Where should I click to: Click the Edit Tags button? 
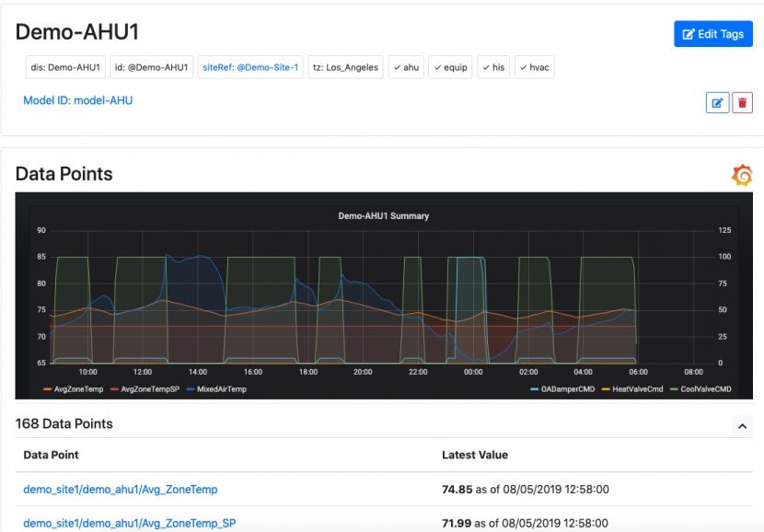(x=712, y=34)
